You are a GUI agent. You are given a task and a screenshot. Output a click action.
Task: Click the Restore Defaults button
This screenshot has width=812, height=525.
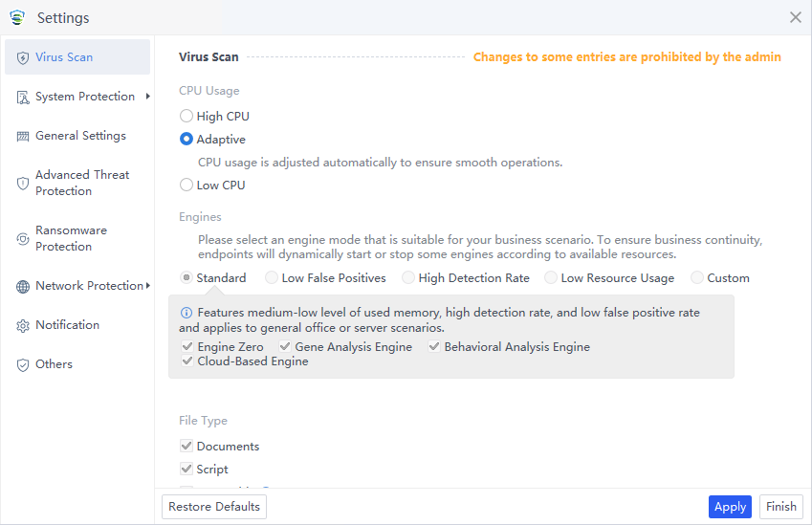(x=214, y=507)
